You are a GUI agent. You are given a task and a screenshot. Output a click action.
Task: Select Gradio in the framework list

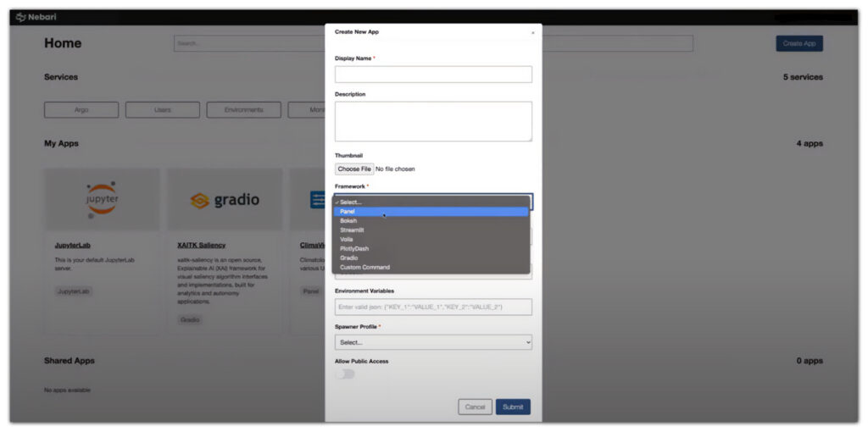pyautogui.click(x=431, y=258)
